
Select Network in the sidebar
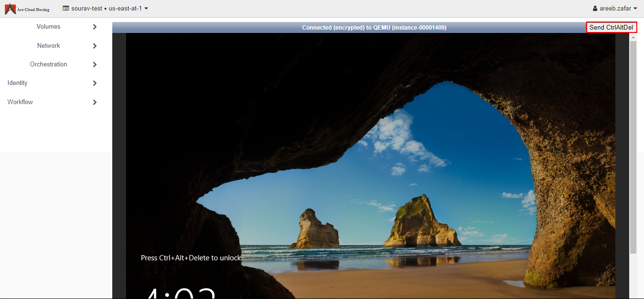tap(48, 46)
